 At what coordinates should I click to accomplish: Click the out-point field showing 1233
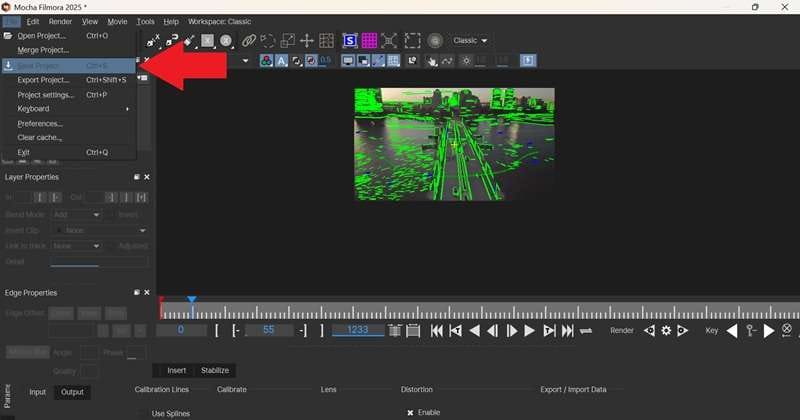pos(358,330)
